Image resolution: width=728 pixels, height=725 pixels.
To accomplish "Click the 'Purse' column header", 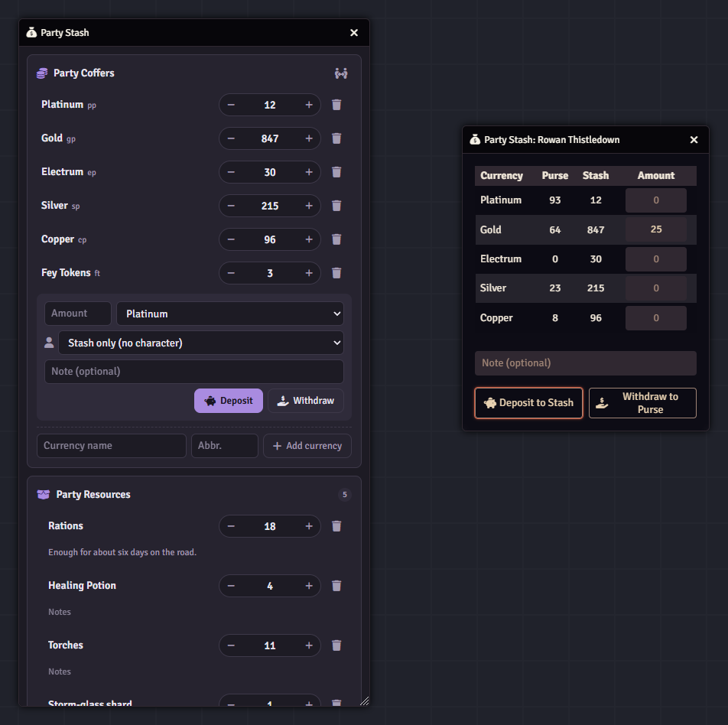I will 555,176.
